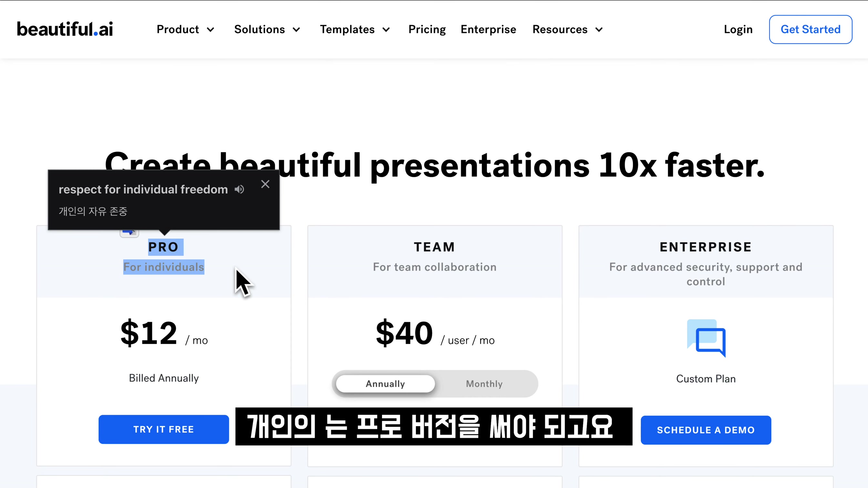The image size is (868, 488).
Task: Click 'For advanced security, support and control' text
Action: pyautogui.click(x=706, y=274)
